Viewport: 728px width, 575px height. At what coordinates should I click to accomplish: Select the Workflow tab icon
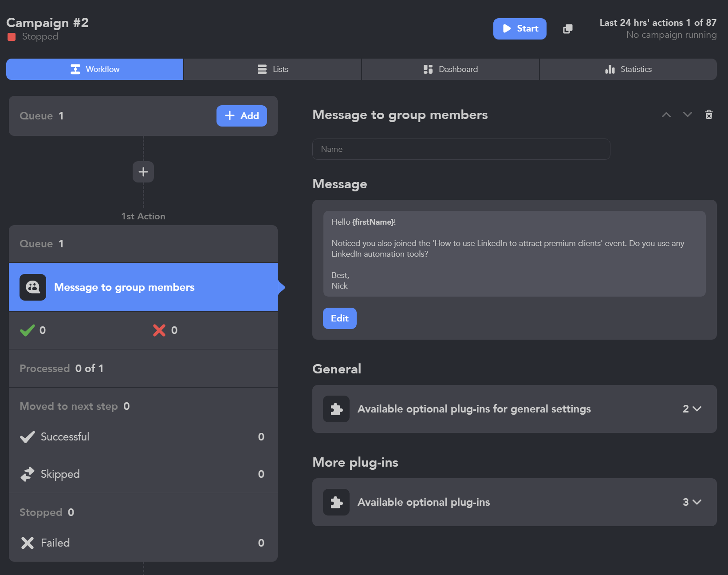pyautogui.click(x=75, y=69)
